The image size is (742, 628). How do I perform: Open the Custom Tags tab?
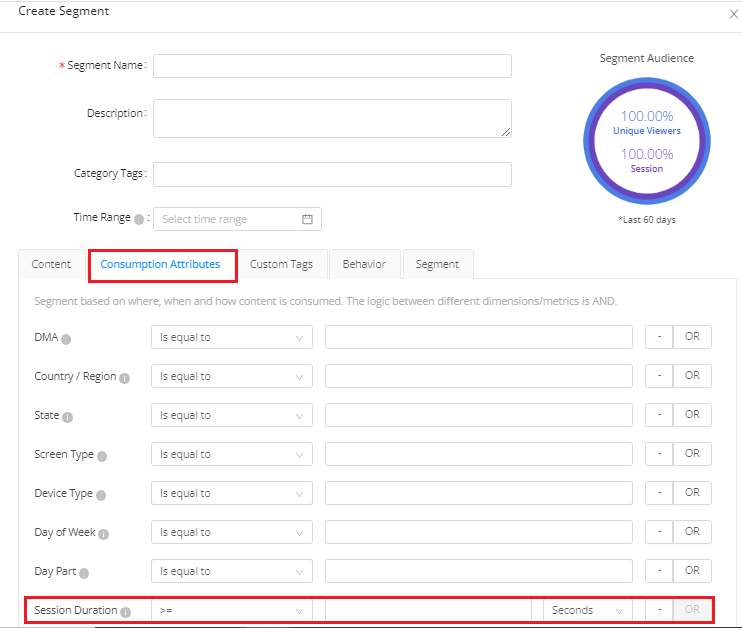pos(282,264)
